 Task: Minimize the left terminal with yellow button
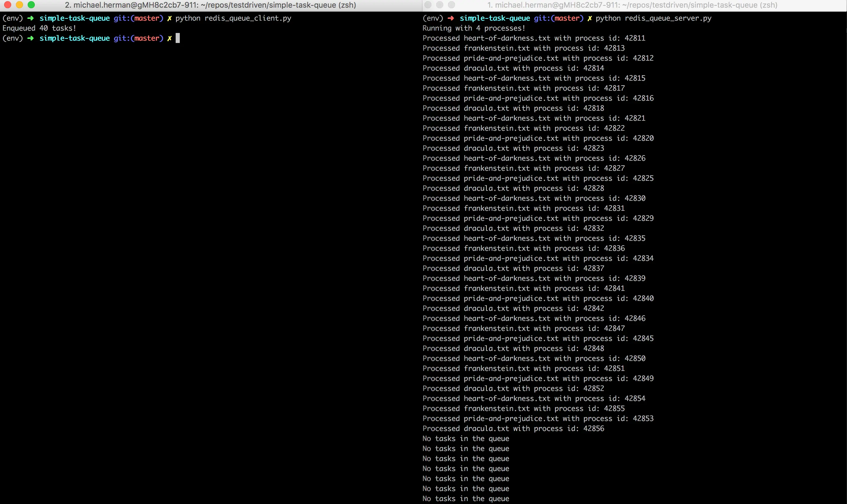19,5
